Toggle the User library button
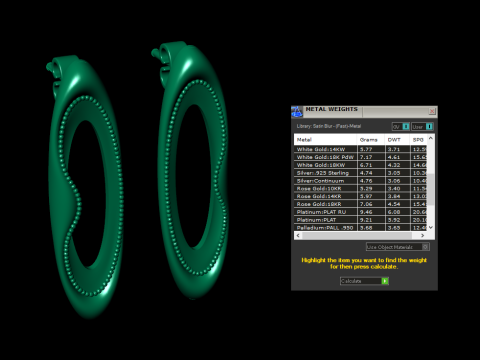The image size is (480, 360). [422, 126]
